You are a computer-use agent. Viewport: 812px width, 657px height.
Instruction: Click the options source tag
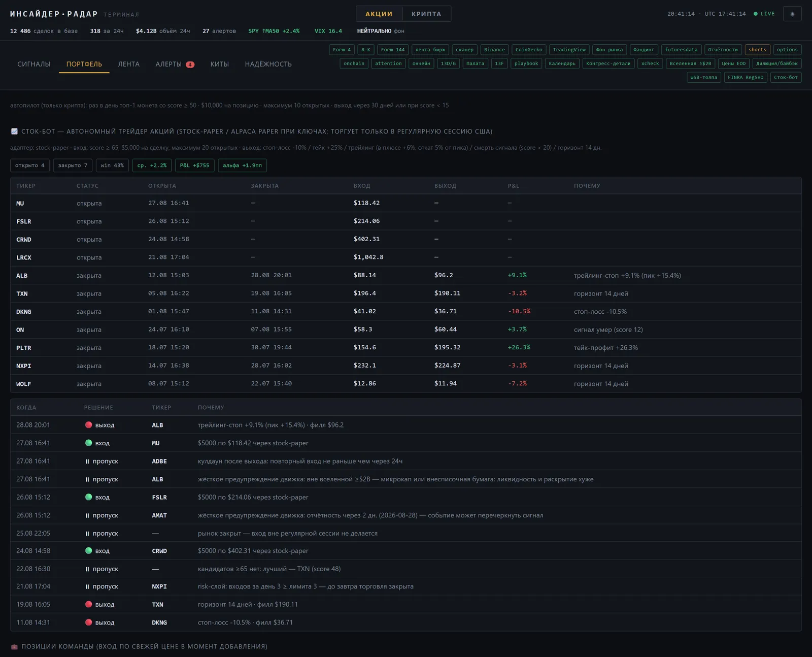click(x=787, y=50)
